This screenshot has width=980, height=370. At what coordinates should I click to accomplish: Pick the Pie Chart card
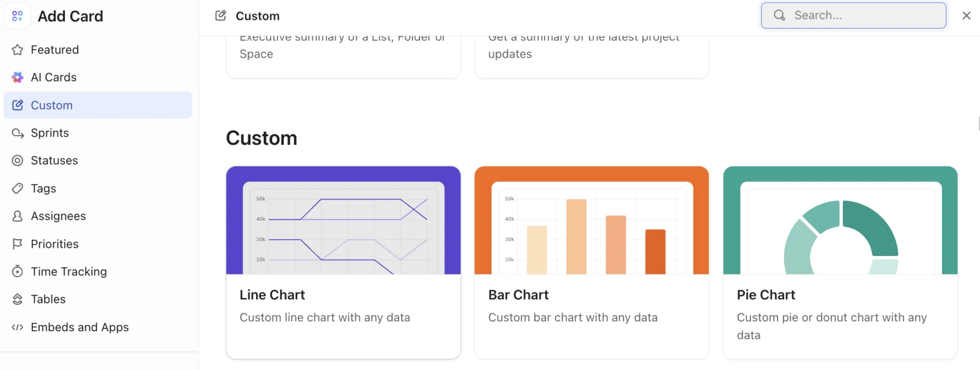840,262
